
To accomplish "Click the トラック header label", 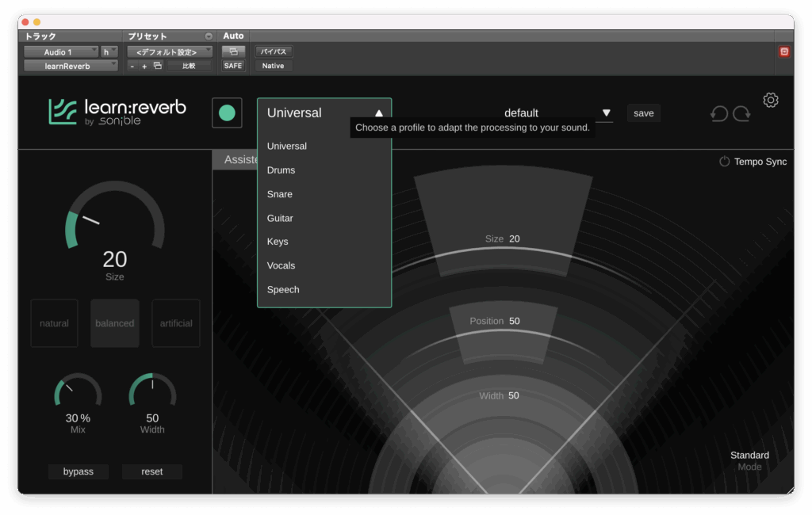I will [x=40, y=36].
